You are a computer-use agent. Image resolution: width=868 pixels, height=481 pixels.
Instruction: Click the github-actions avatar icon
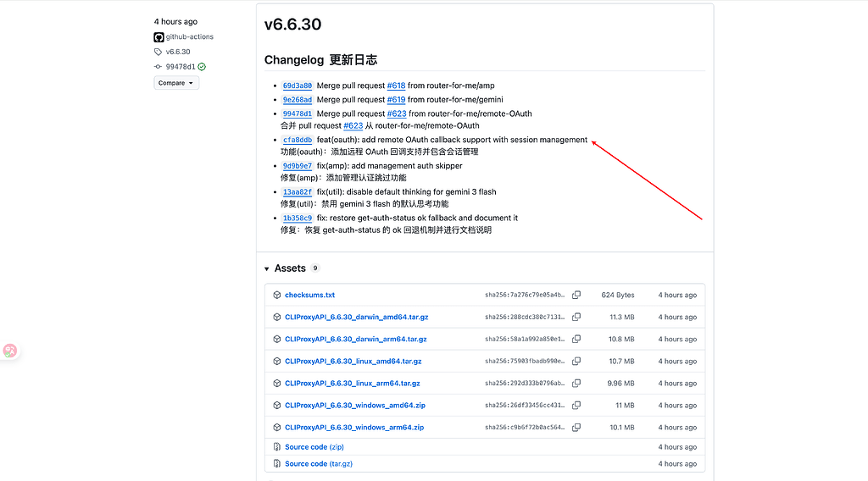coord(159,37)
